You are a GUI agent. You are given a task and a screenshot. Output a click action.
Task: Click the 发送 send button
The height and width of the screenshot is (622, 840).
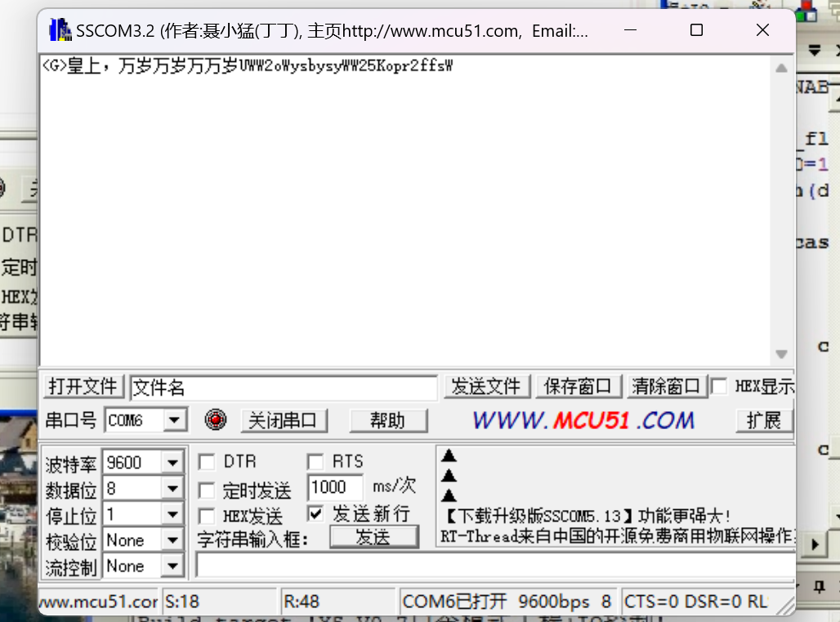[x=373, y=537]
